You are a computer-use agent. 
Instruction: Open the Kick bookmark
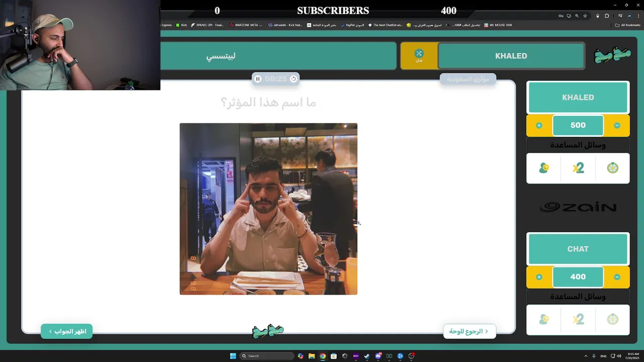tap(181, 25)
